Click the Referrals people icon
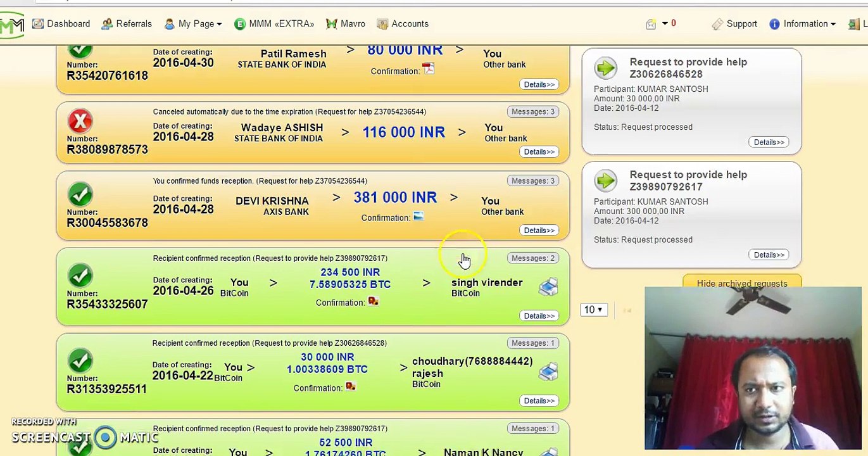Screen dimensions: 868x456 pyautogui.click(x=107, y=24)
